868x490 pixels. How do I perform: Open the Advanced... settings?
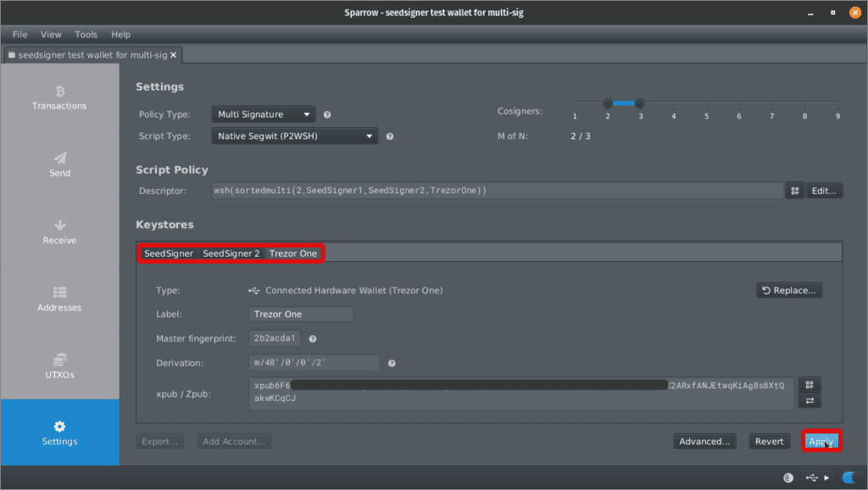click(x=704, y=442)
